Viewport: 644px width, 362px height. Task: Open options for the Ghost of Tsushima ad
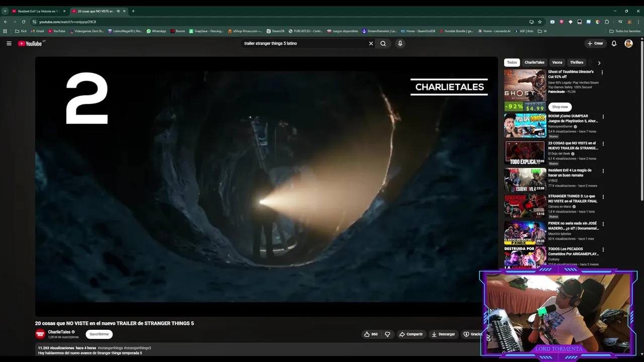coord(602,72)
